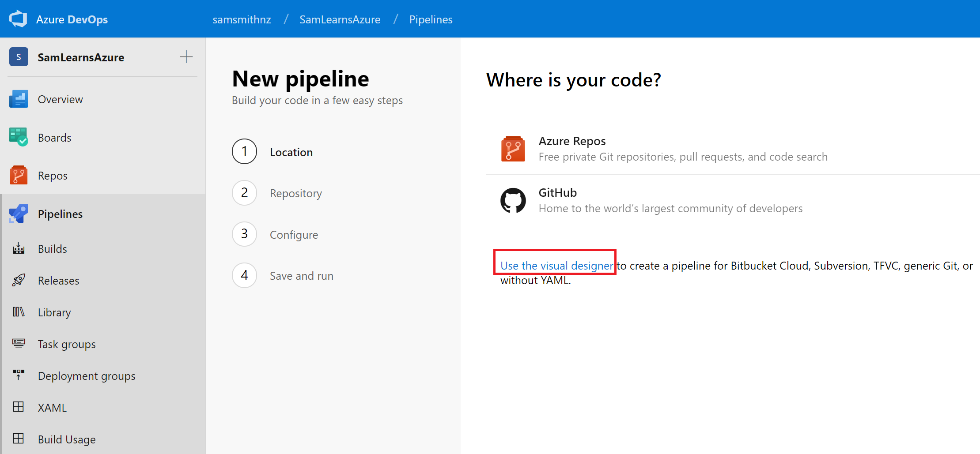980x454 pixels.
Task: Open Task groups in sidebar
Action: tap(66, 344)
